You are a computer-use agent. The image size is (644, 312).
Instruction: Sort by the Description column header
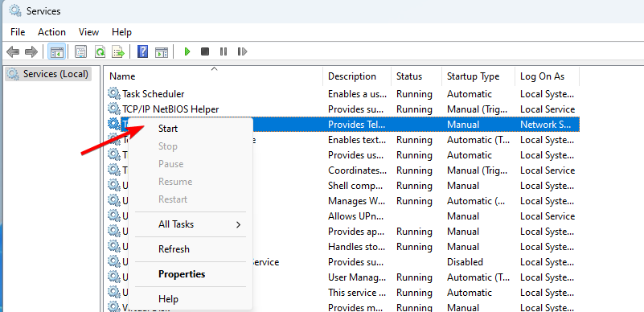coord(352,76)
